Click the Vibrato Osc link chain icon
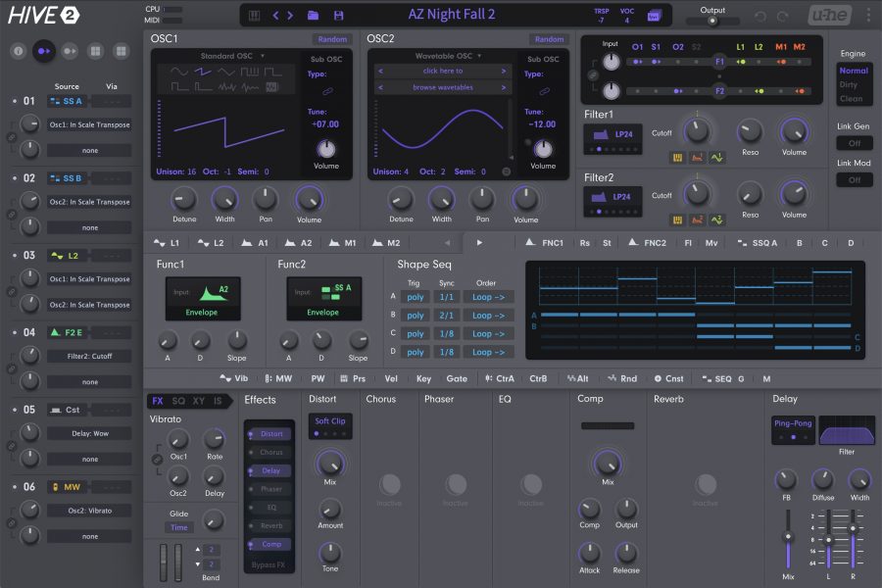This screenshot has width=882, height=588. [157, 460]
